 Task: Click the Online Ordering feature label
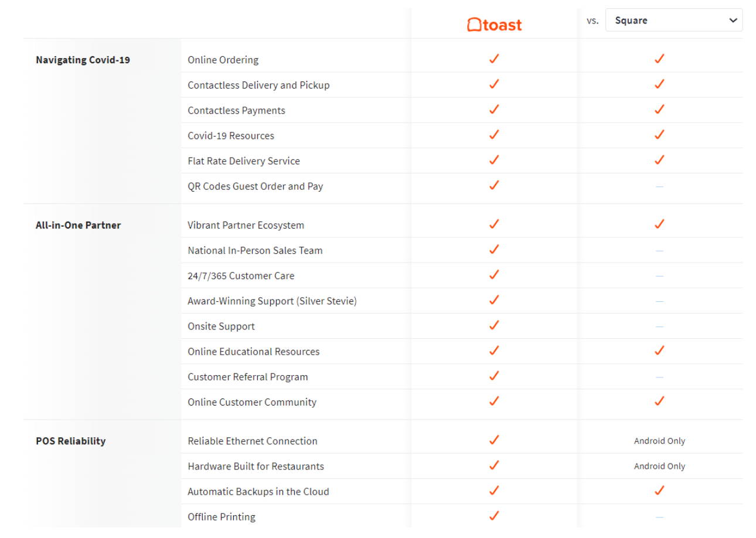click(223, 60)
